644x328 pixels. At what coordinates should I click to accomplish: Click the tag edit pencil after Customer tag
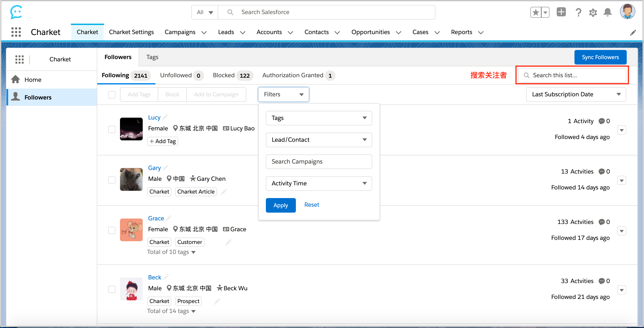click(228, 242)
